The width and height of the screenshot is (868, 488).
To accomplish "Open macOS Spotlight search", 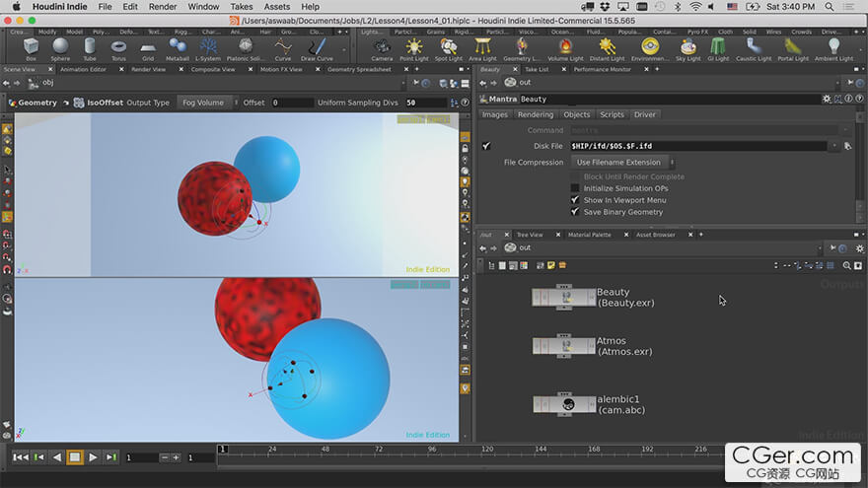I will pos(830,7).
